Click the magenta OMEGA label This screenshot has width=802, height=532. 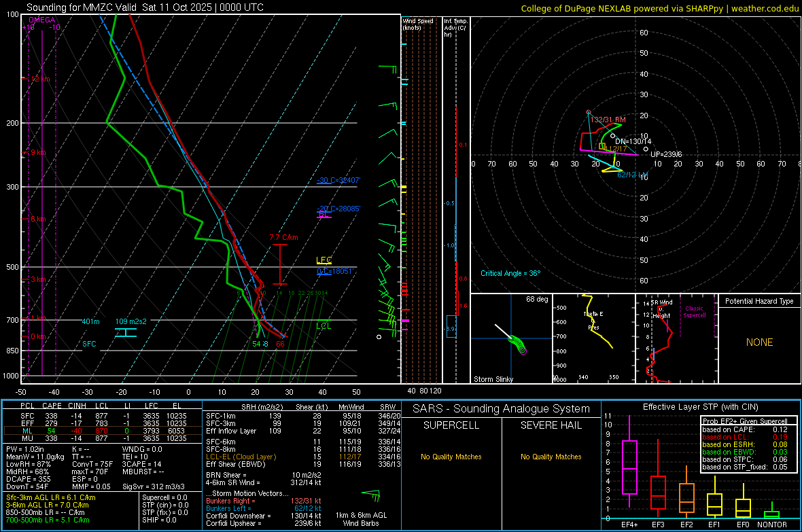pyautogui.click(x=42, y=20)
